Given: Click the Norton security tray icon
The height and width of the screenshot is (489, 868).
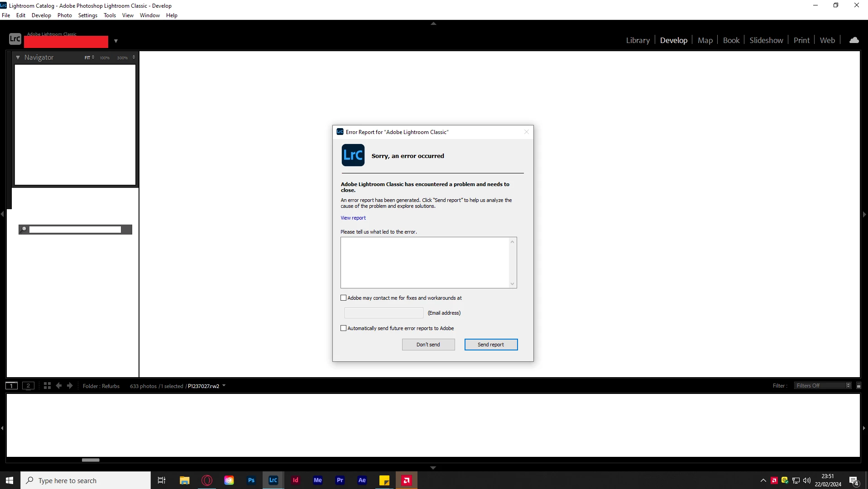Looking at the screenshot, I should click(x=785, y=480).
